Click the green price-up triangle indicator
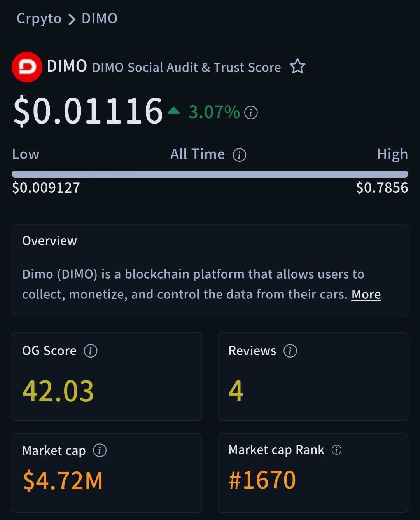Viewport: 420px width, 520px height. pos(173,112)
